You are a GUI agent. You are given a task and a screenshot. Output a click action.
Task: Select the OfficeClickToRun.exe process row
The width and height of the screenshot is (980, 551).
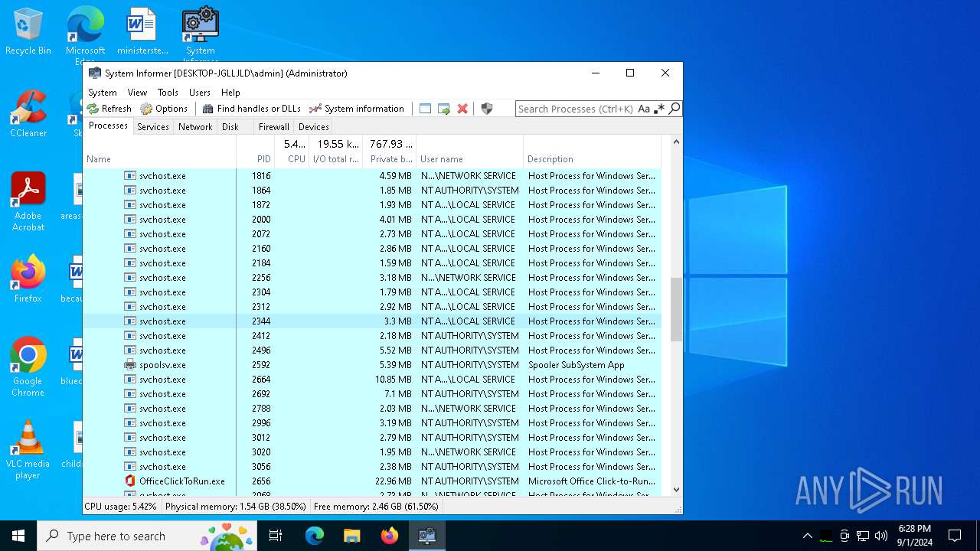click(371, 481)
